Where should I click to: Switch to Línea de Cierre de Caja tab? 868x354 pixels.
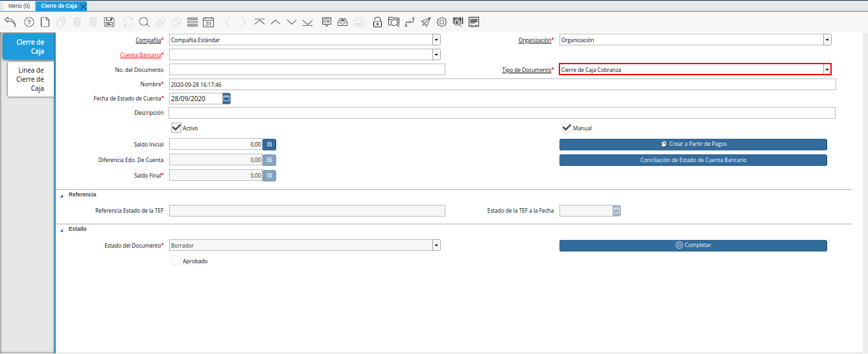point(30,79)
